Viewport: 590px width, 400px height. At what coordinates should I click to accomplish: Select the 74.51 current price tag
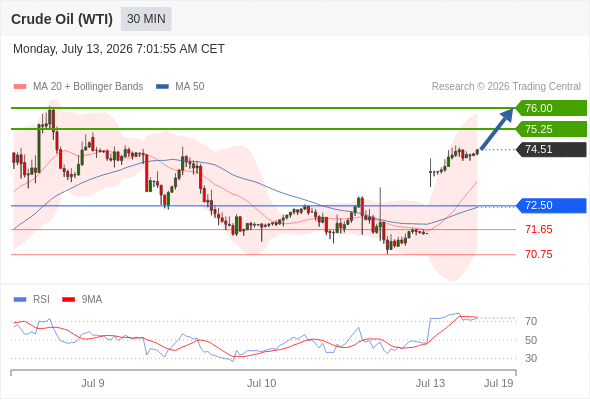tap(551, 149)
